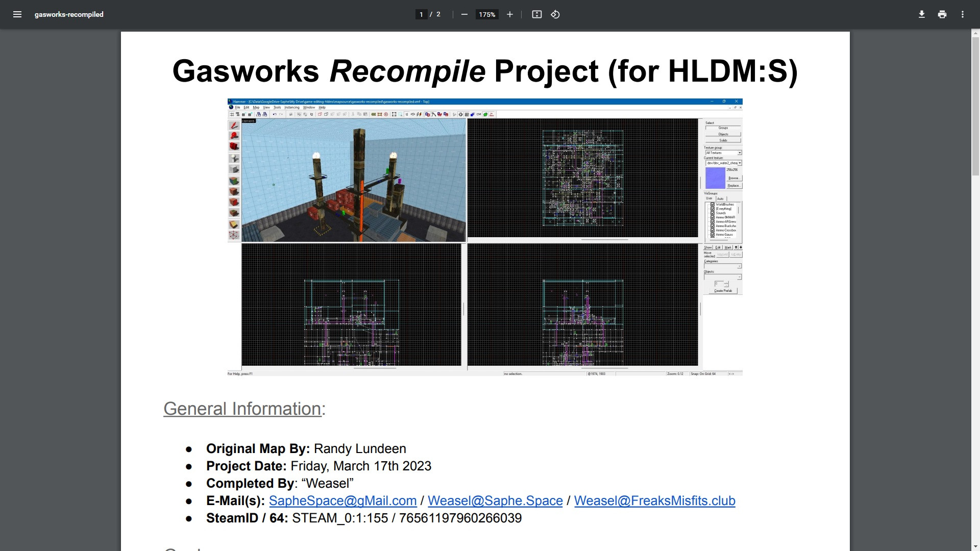
Task: Click the page number input field
Action: [x=421, y=14]
